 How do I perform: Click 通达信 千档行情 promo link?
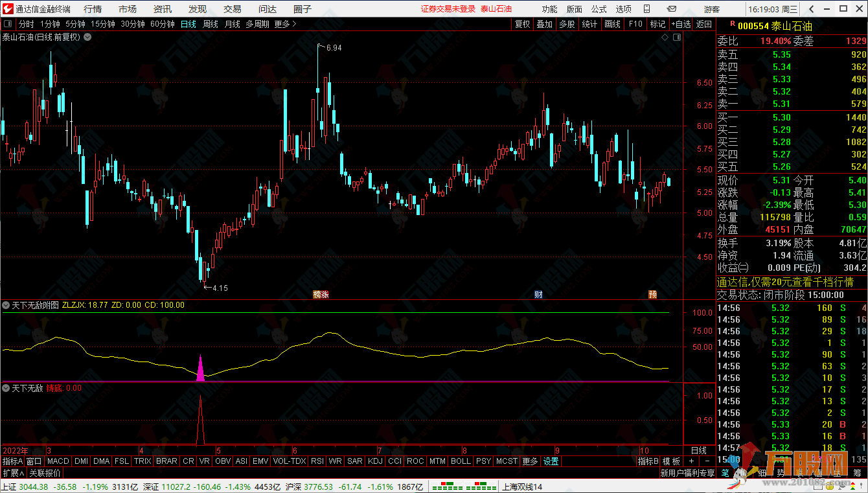click(784, 282)
